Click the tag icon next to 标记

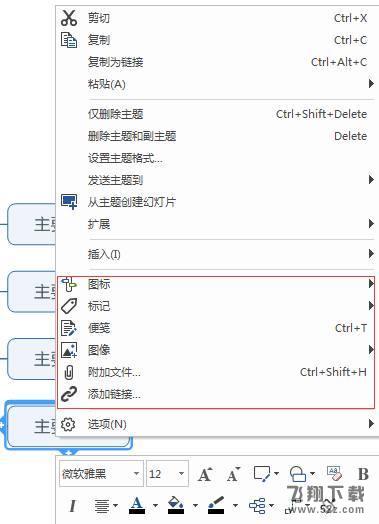coord(69,306)
